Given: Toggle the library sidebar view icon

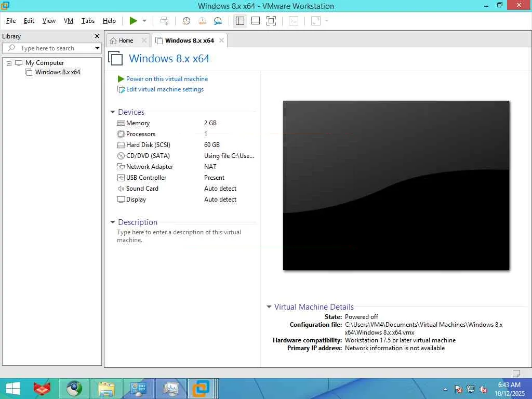Looking at the screenshot, I should 240,21.
